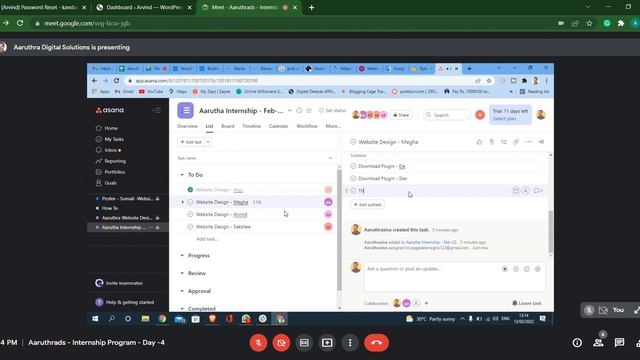Switch to the Board tab
This screenshot has height=360, width=640.
pos(228,126)
